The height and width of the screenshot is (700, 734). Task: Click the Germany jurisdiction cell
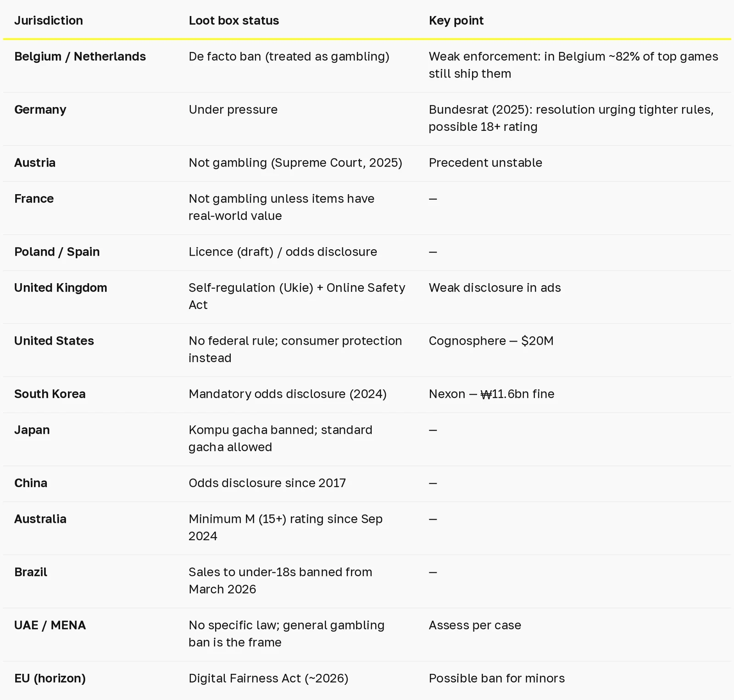(40, 110)
